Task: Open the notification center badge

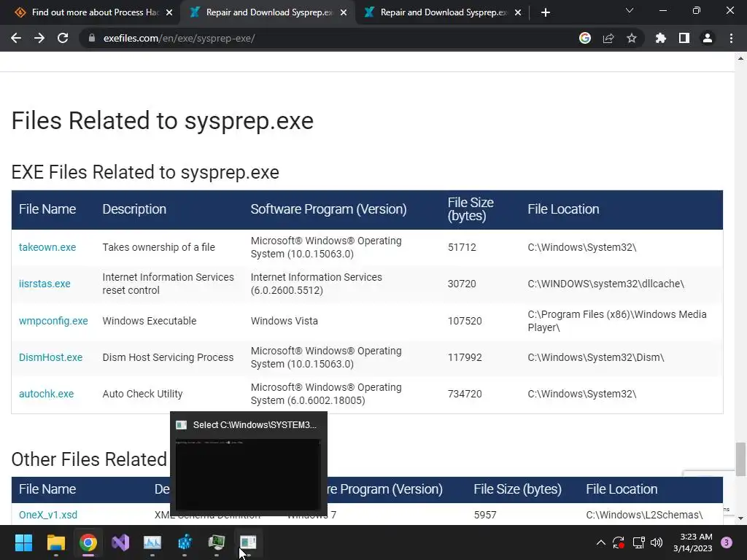Action: 727,542
